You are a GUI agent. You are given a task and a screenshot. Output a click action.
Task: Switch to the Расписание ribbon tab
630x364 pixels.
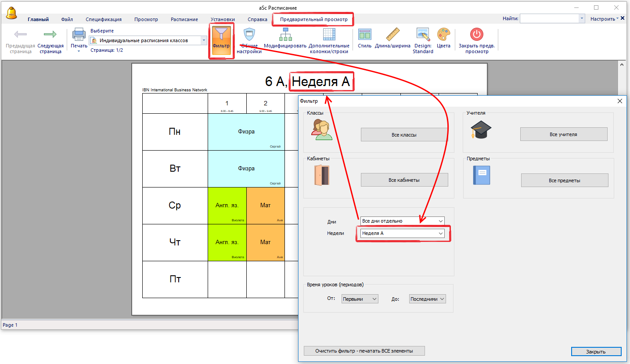click(x=184, y=19)
